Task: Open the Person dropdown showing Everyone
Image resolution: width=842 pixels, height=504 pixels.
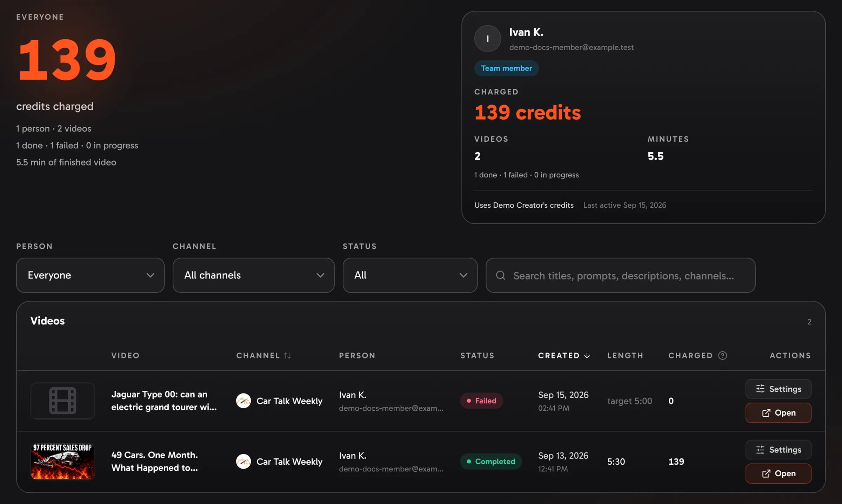Action: [x=90, y=275]
